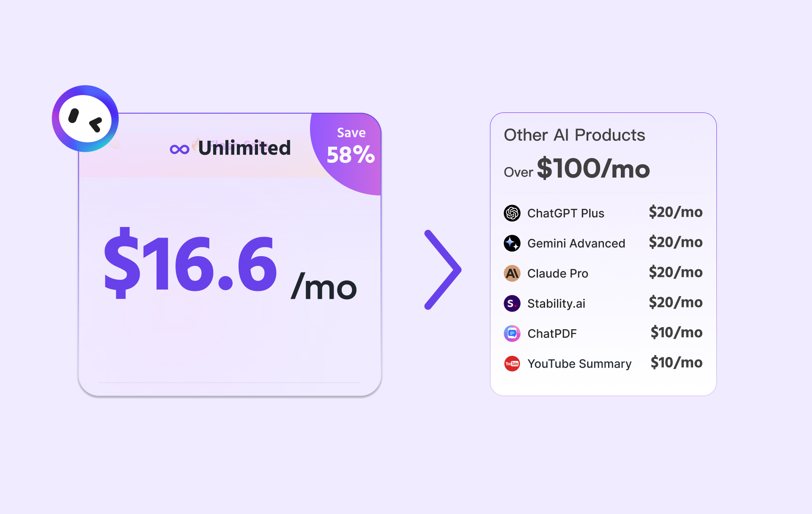
Task: Click the panda mascot logo
Action: (x=85, y=119)
